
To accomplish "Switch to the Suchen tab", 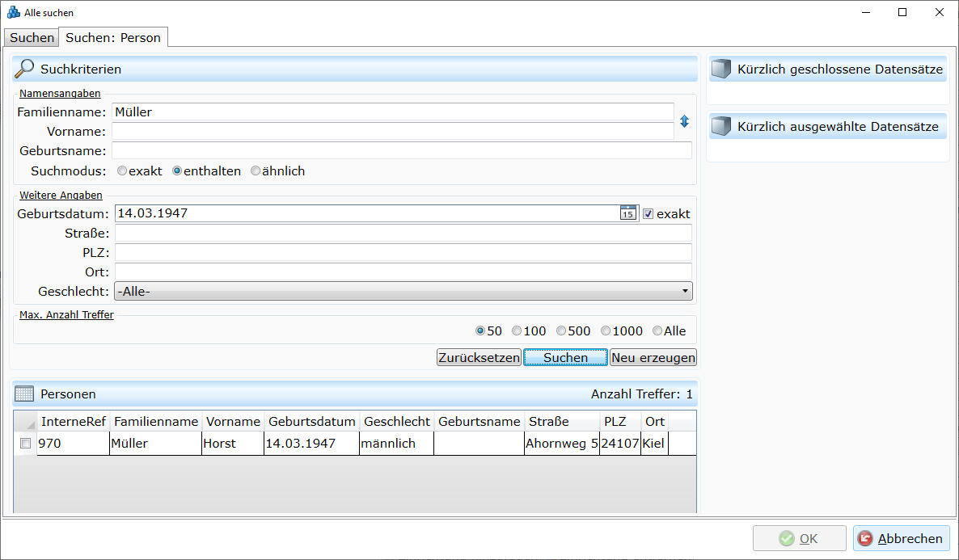I will coord(32,38).
